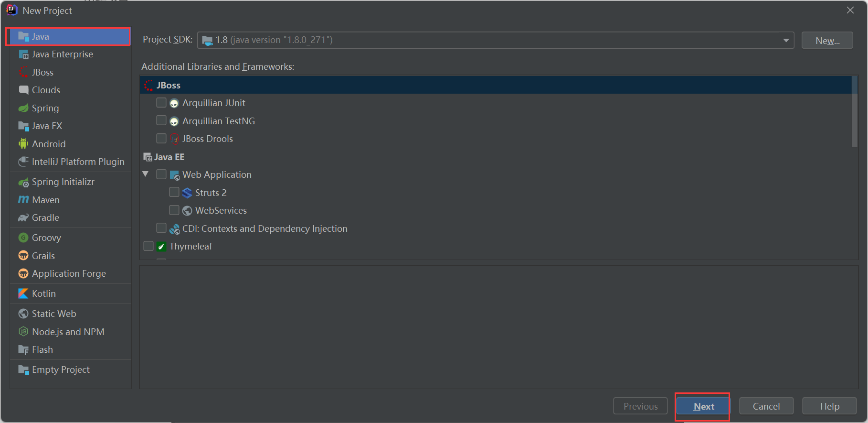
Task: Click the Android robot icon
Action: tap(23, 144)
